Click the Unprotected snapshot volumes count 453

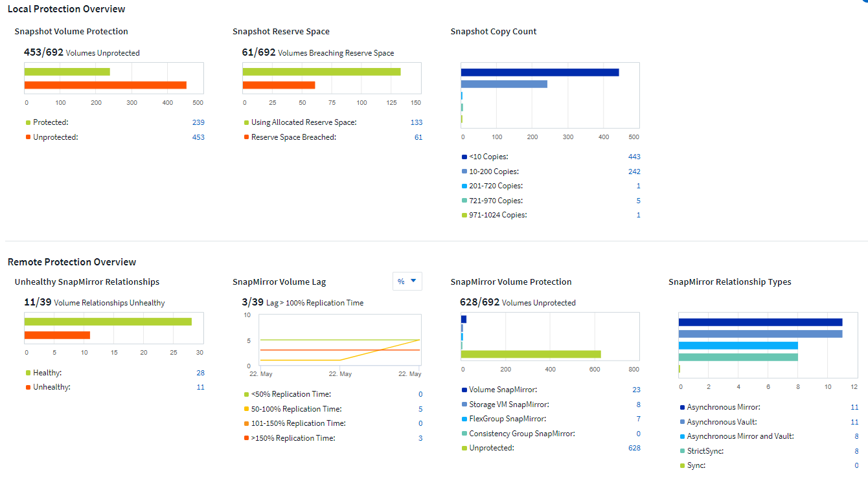click(198, 137)
